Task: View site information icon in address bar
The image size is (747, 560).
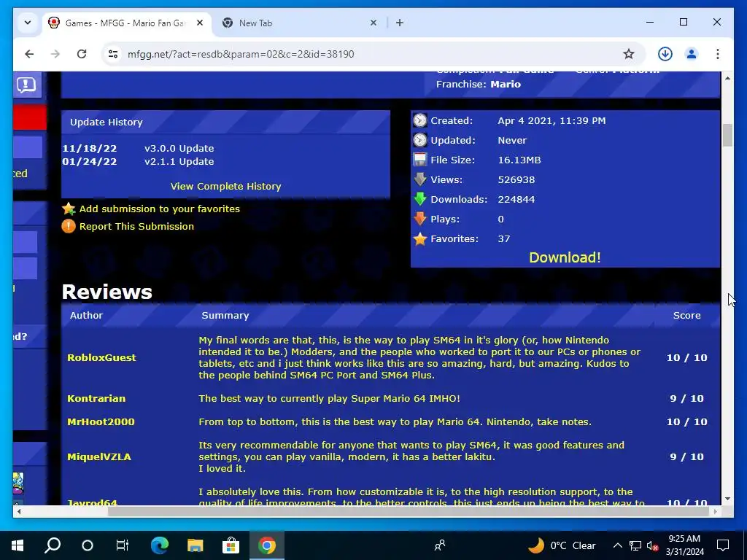Action: [x=113, y=54]
